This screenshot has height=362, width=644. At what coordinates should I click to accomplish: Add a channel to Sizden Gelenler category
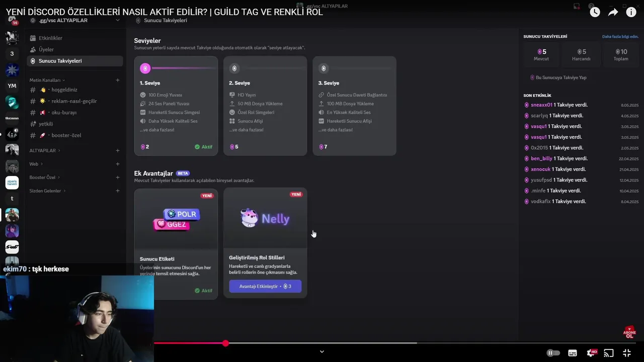click(x=118, y=191)
